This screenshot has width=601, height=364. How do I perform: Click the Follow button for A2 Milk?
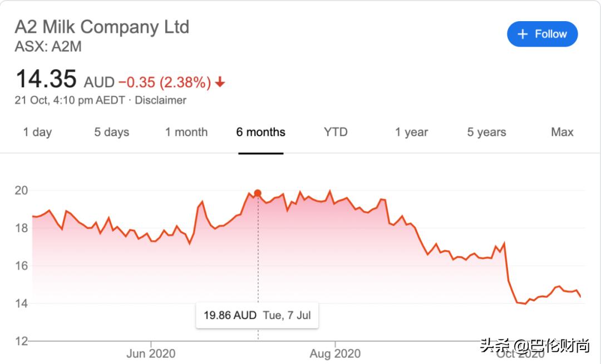tap(542, 34)
